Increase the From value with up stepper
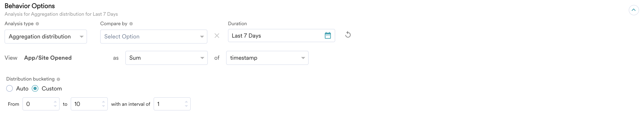Viewport: 644px width, 114px height. (55, 102)
